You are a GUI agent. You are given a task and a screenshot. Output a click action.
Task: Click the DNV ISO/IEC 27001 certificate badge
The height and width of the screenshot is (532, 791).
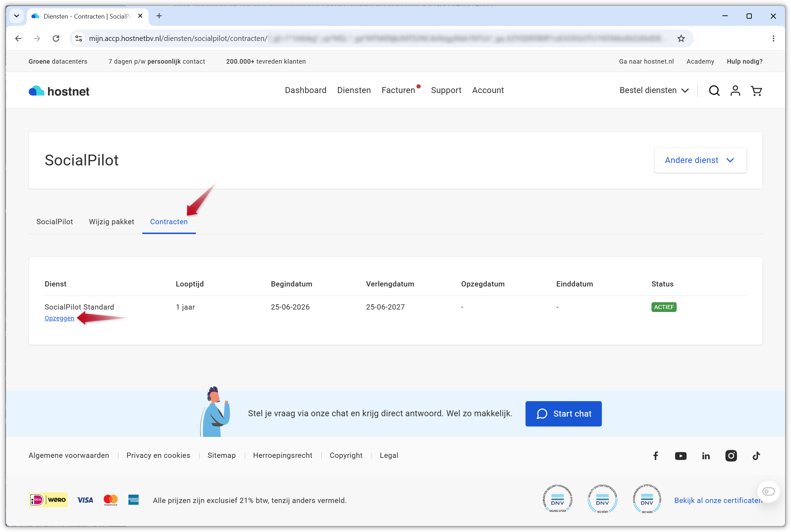(x=557, y=499)
